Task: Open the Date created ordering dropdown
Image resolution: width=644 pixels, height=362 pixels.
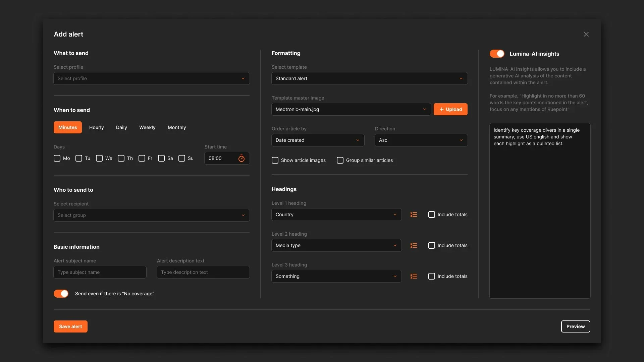Action: (318, 140)
